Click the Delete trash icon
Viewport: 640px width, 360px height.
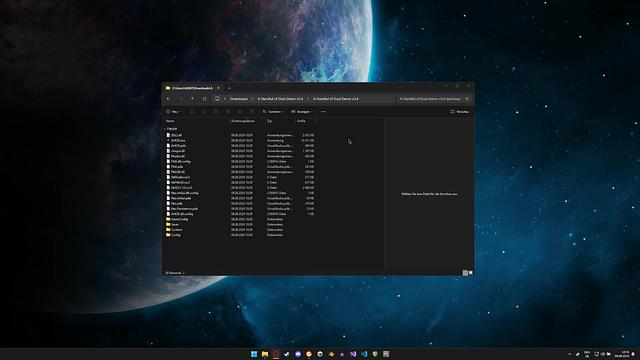251,111
